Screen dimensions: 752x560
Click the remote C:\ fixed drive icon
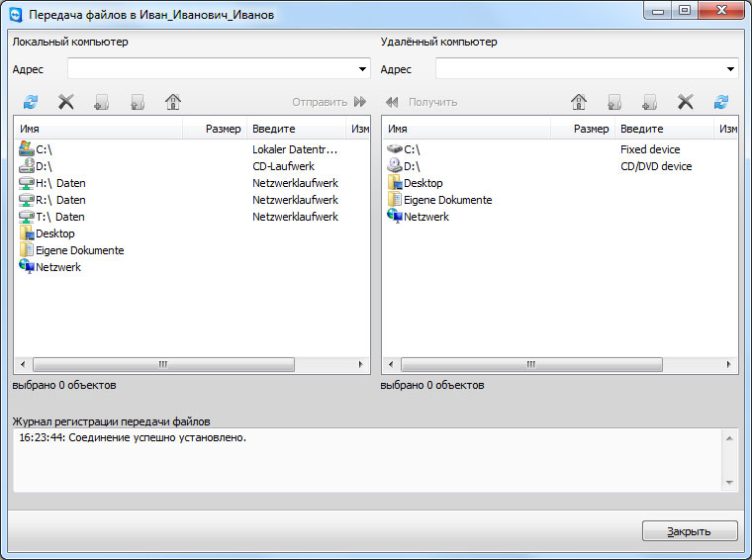394,149
